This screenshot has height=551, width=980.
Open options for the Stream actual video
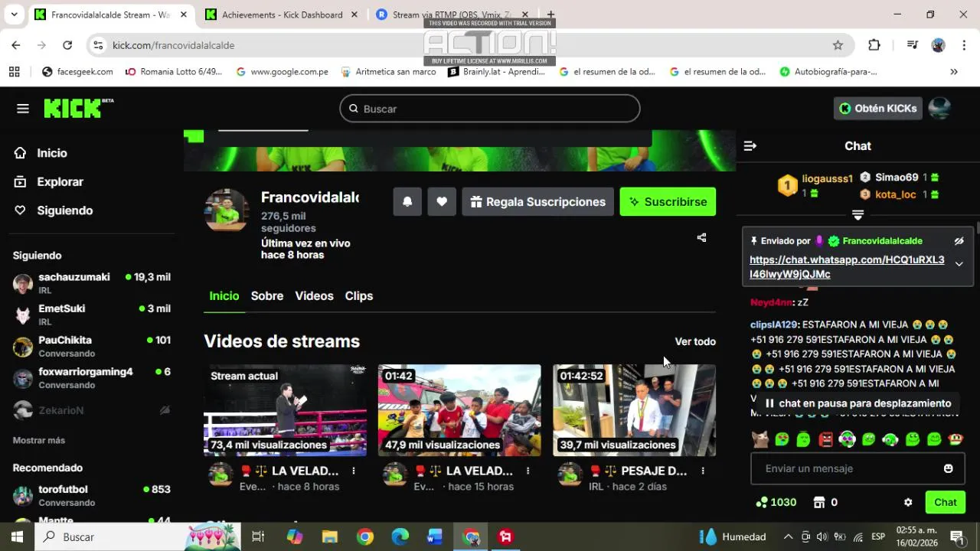[x=354, y=471]
